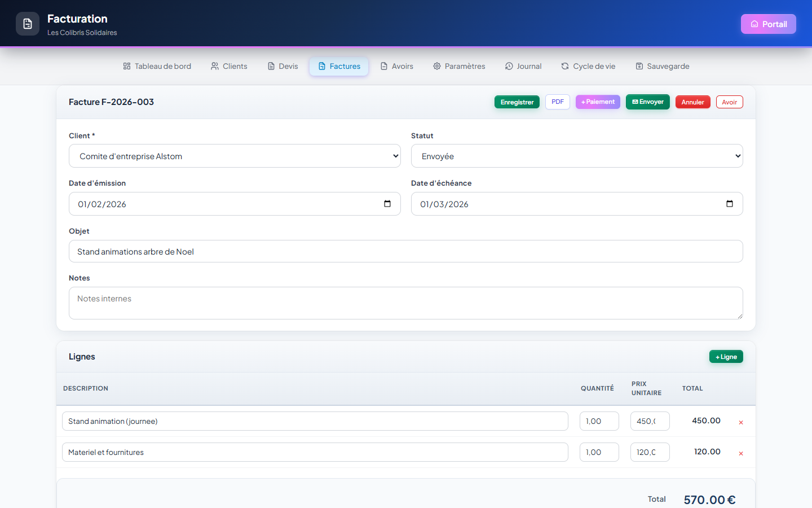812x508 pixels.
Task: Go to the Sauvegarde tab
Action: [663, 66]
